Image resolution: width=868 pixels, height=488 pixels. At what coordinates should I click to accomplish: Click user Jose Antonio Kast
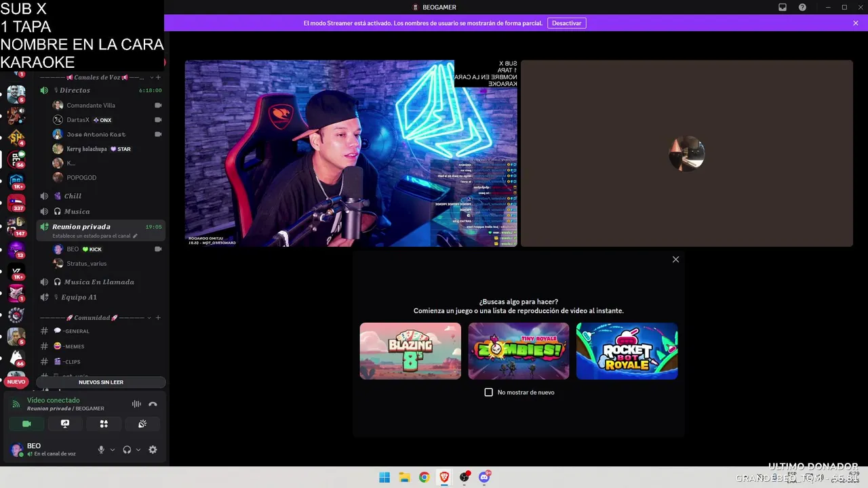[x=96, y=134]
